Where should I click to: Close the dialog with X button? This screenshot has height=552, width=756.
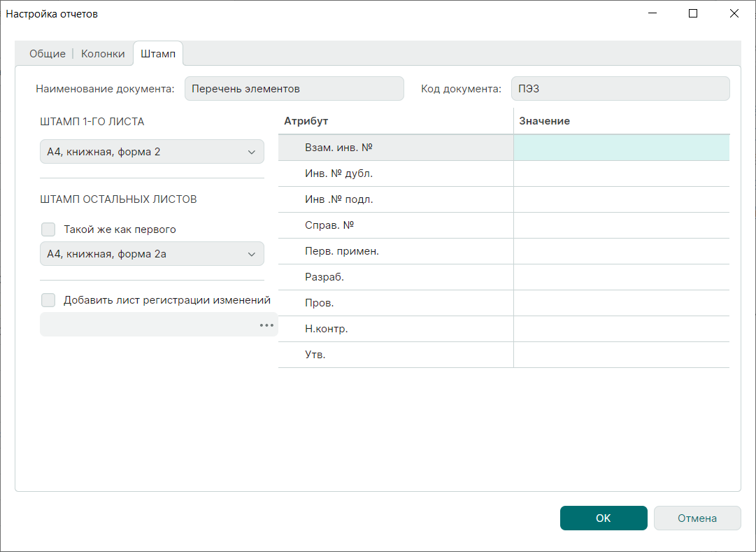click(x=734, y=13)
